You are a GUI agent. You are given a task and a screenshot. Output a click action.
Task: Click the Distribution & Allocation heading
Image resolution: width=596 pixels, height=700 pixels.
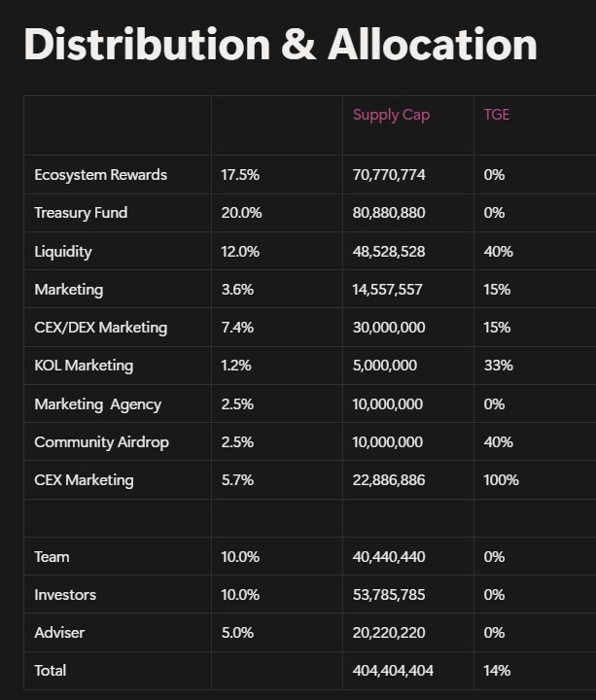tap(280, 45)
